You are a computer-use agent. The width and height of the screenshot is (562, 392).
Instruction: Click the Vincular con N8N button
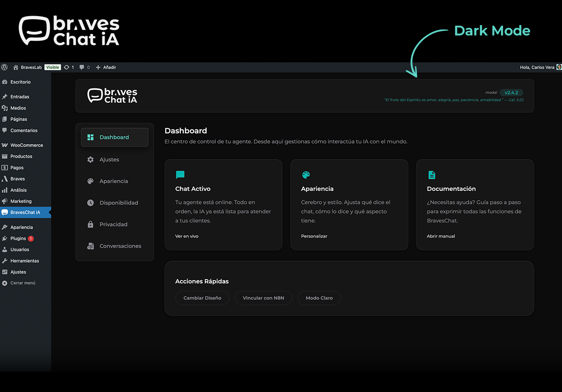(263, 298)
